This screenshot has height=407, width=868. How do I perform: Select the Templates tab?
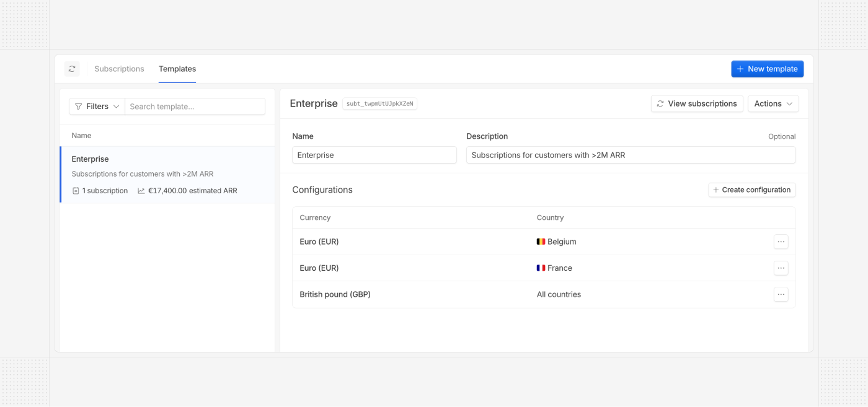click(177, 69)
